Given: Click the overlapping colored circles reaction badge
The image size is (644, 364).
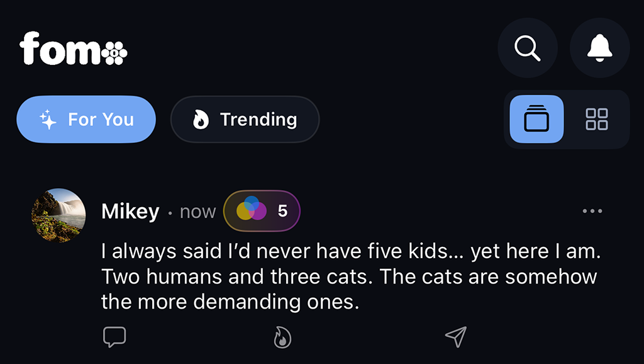Looking at the screenshot, I should point(252,210).
